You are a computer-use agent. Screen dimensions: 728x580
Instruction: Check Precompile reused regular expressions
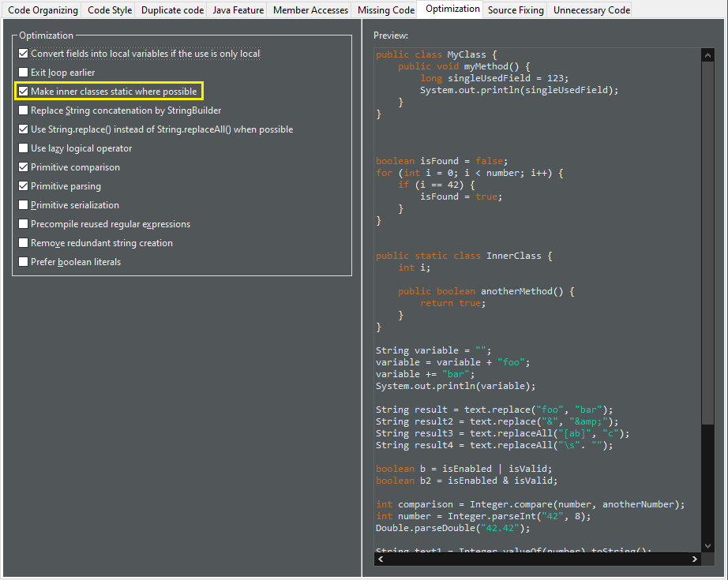(23, 224)
